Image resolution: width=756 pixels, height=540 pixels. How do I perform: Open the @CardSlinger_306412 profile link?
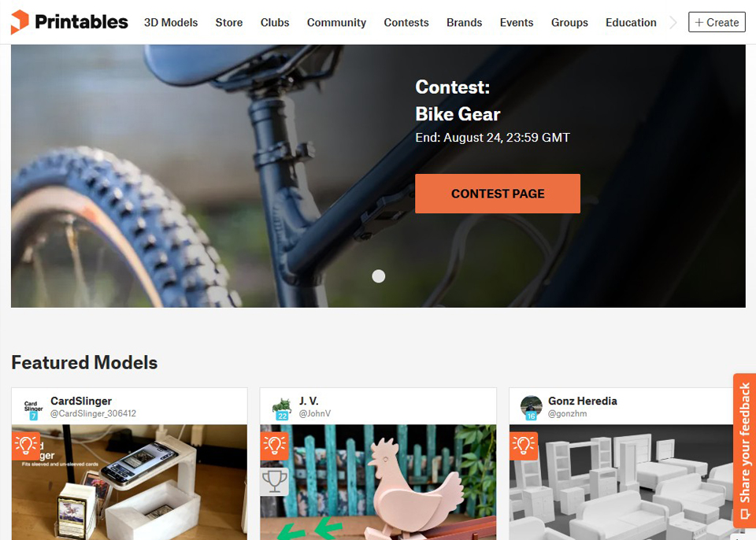click(93, 414)
